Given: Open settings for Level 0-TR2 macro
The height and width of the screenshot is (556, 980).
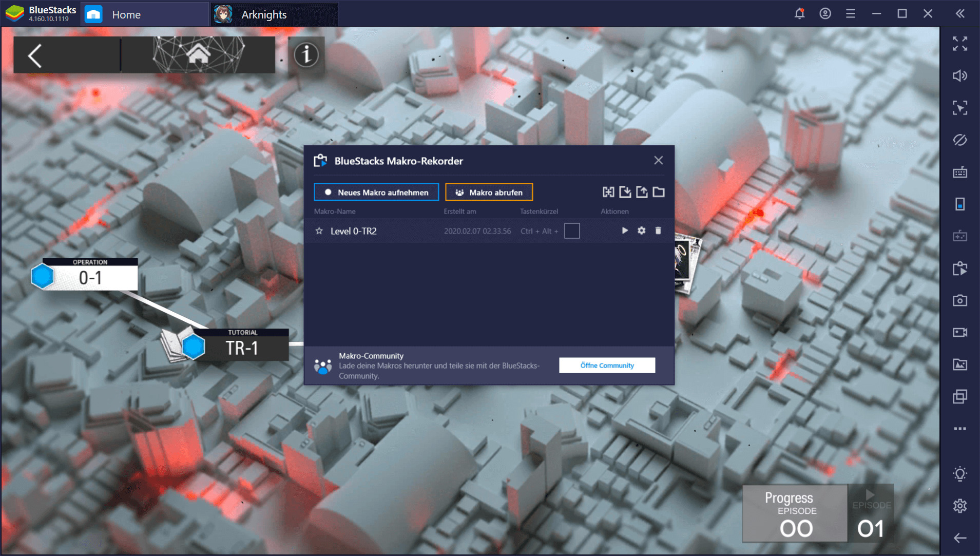Looking at the screenshot, I should [x=642, y=231].
